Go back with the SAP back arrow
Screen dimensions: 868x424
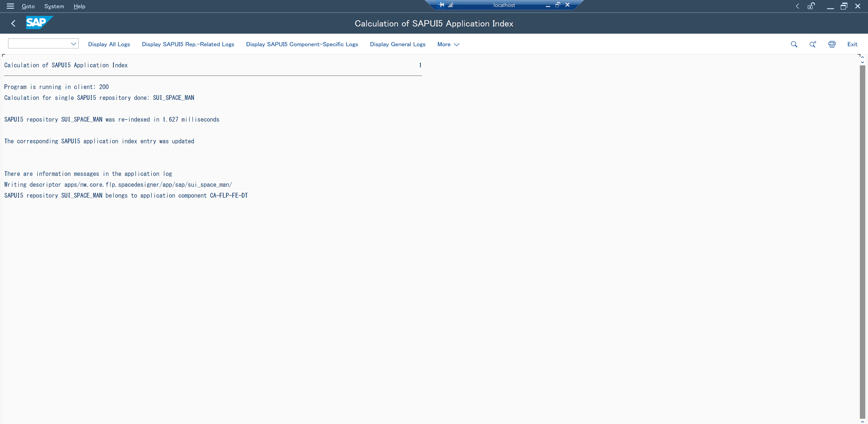(x=14, y=23)
